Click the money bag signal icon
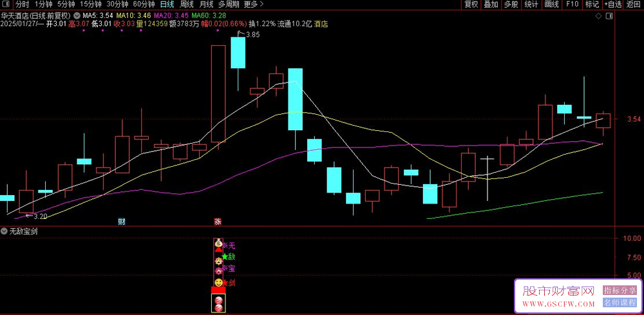 click(x=218, y=242)
